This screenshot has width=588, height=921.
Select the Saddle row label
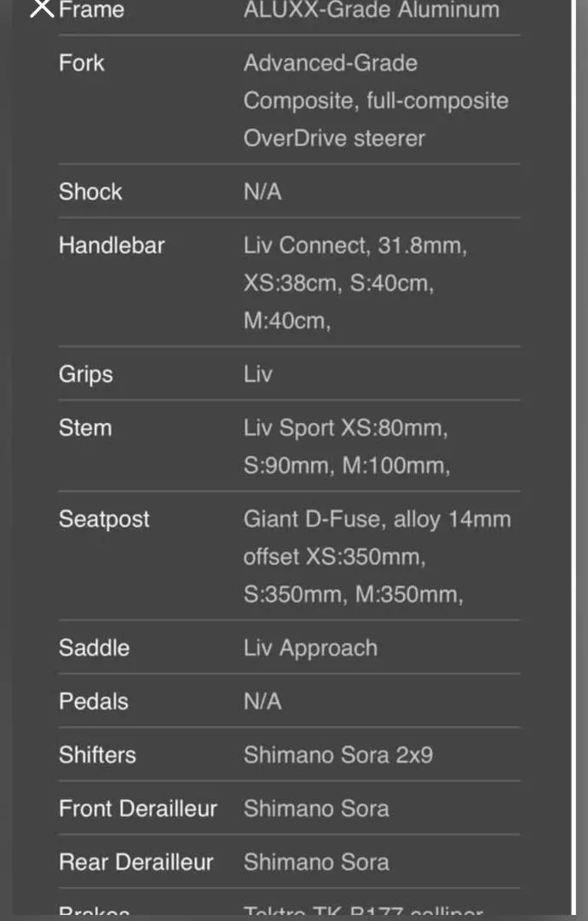click(x=94, y=648)
